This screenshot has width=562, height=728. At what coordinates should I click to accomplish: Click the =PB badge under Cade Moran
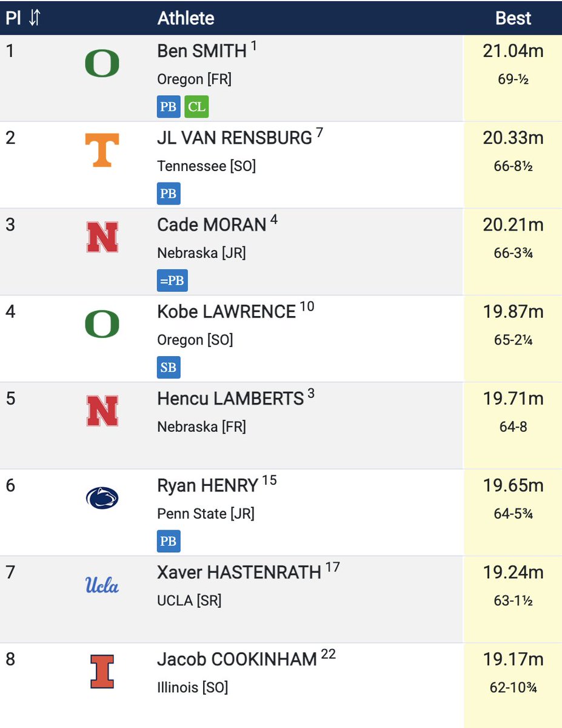[x=172, y=281]
